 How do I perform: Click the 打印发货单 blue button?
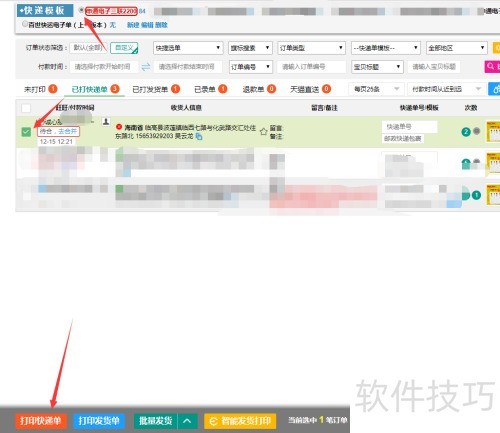(99, 421)
